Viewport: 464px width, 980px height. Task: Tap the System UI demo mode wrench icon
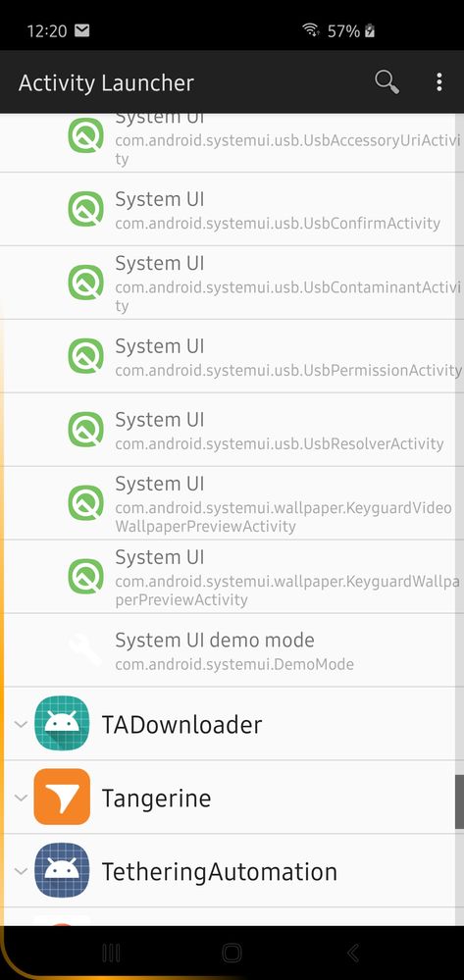pos(85,650)
